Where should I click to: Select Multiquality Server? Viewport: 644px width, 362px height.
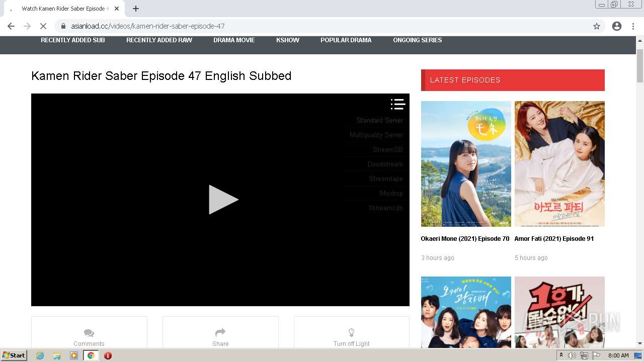[376, 135]
